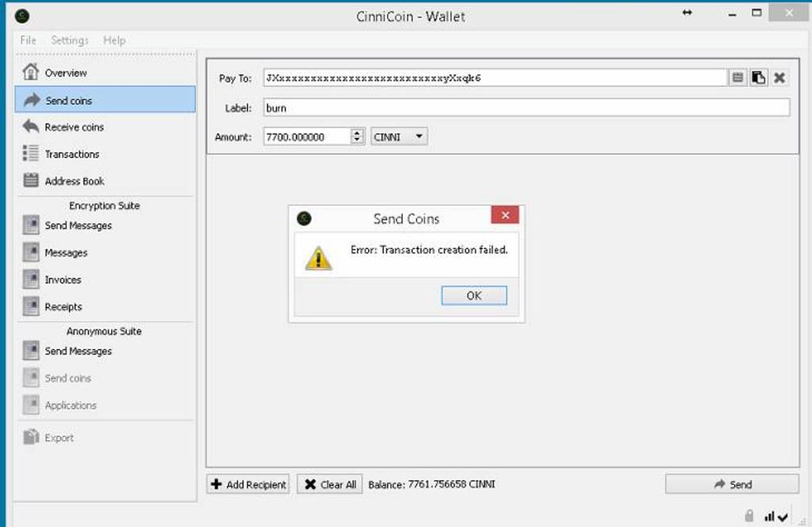Click the warning triangle in the error dialog

pos(318,258)
